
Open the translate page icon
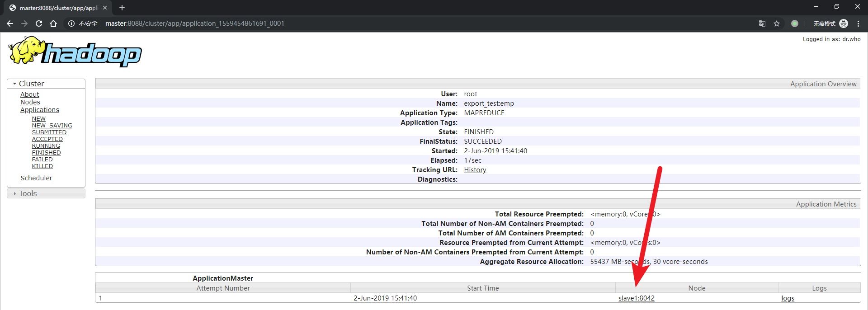(x=762, y=23)
